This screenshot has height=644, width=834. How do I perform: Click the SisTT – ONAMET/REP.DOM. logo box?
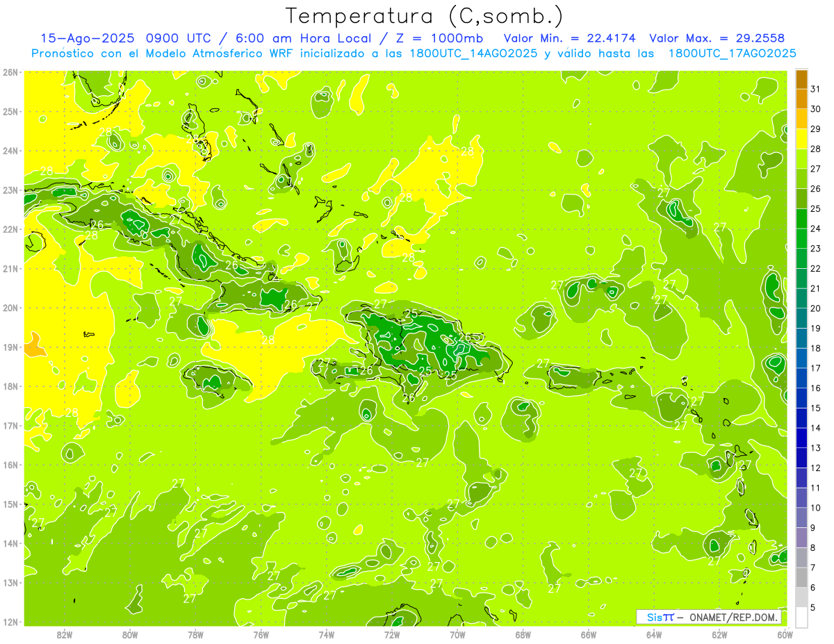click(709, 616)
